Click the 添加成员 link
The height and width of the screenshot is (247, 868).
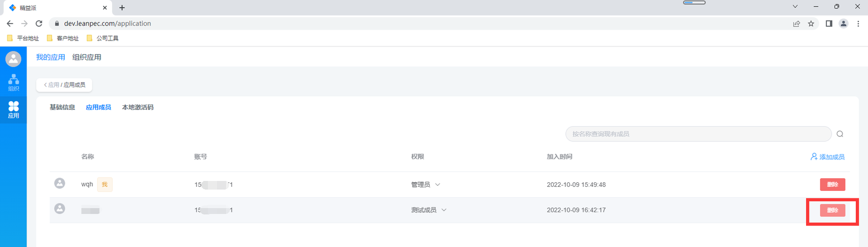point(827,157)
